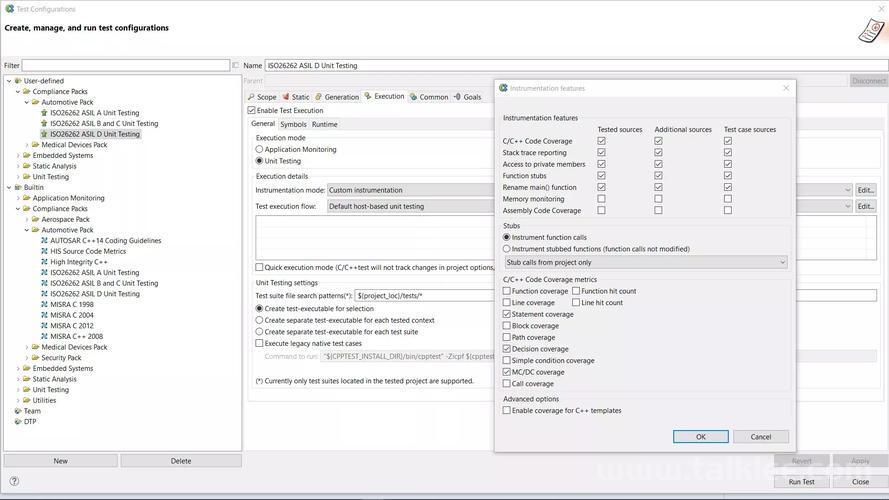Screen dimensions: 889x500
Task: Click the Filter text field
Action: point(126,66)
